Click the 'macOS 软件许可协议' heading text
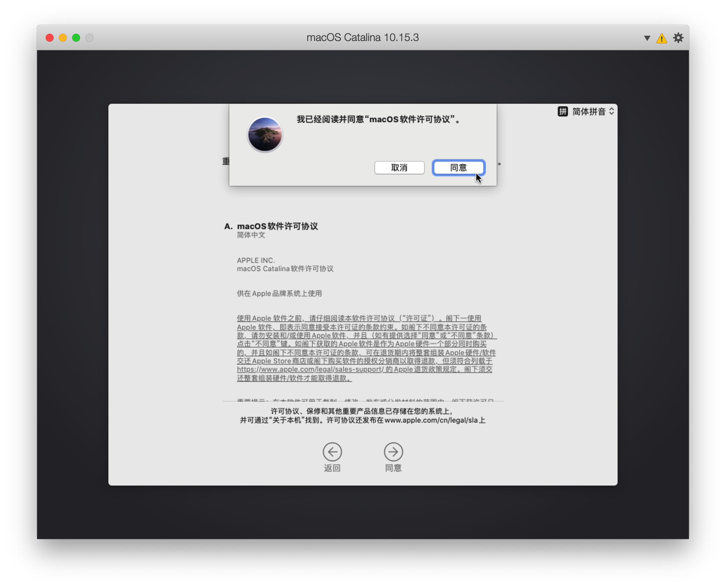 point(277,226)
